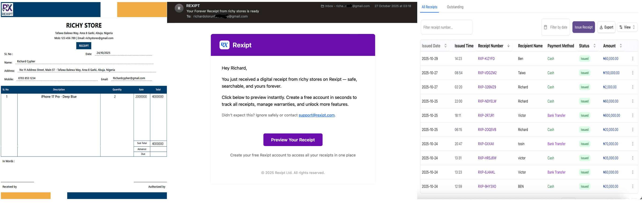
Task: Click issued time 22:00 in table
Action: pyautogui.click(x=458, y=101)
